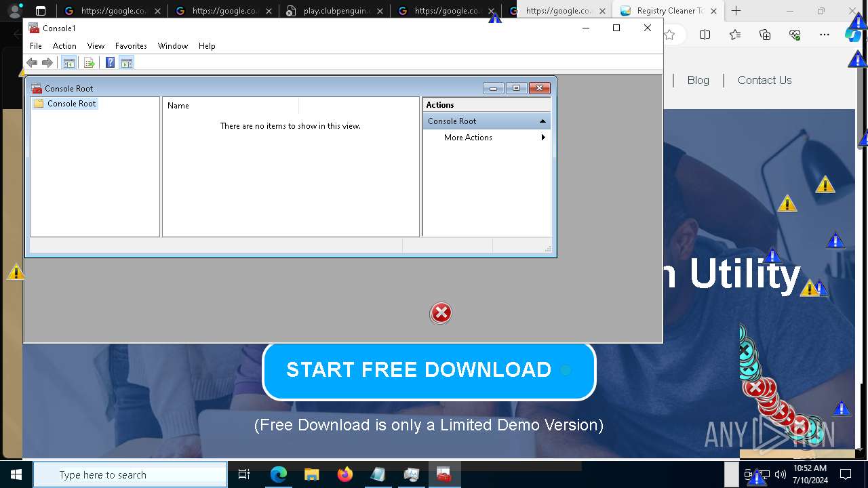The height and width of the screenshot is (488, 868).
Task: Close the play.clubpenguin browser tab
Action: tap(380, 11)
